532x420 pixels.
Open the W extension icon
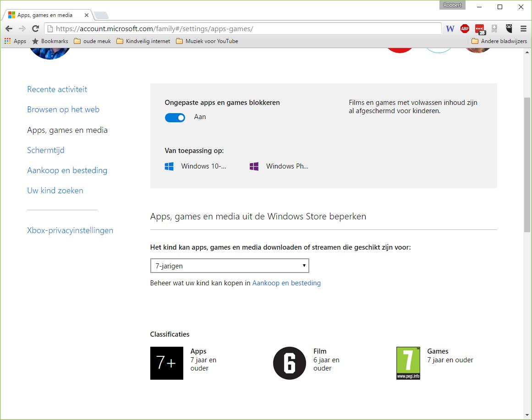tap(450, 29)
